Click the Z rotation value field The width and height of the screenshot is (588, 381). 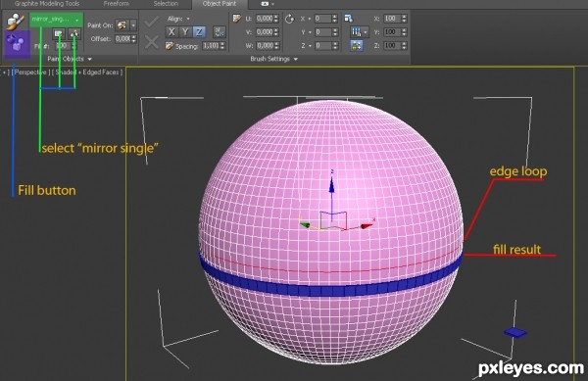click(x=323, y=46)
